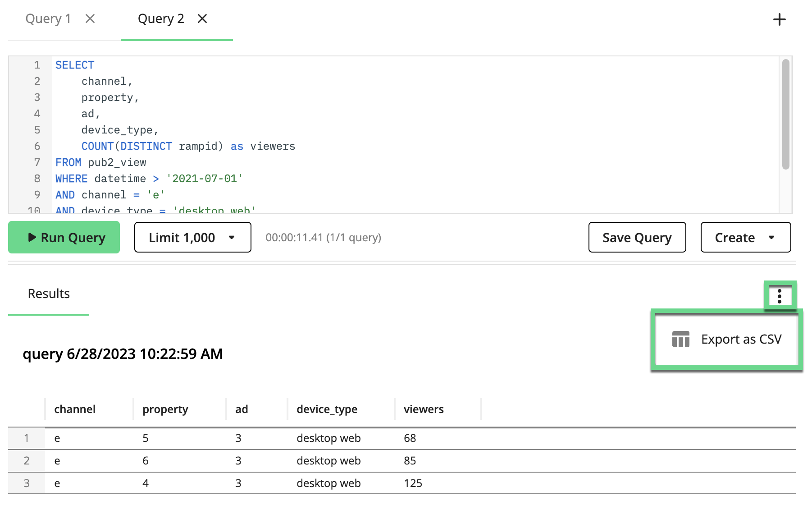Click line number 7 in the editor gutter
This screenshot has width=812, height=515.
click(37, 162)
